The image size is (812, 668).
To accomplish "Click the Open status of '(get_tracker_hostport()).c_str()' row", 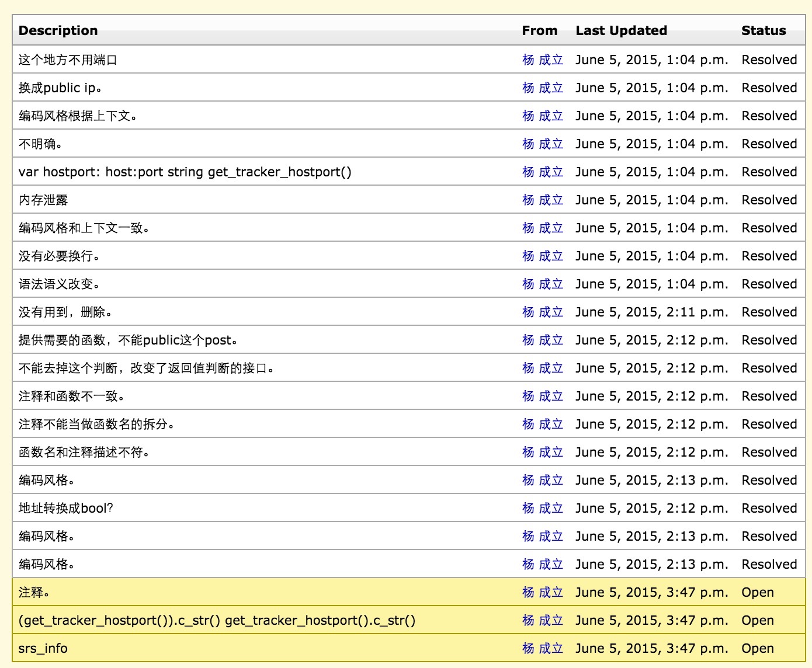I will (x=757, y=621).
